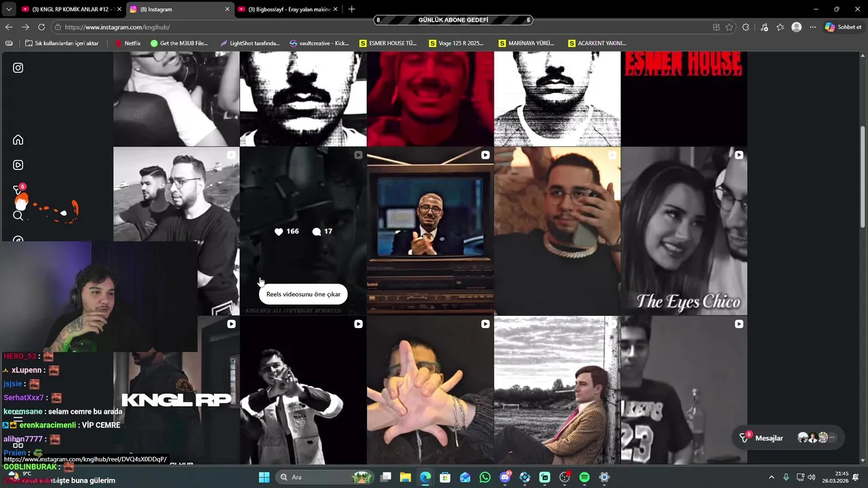Open the media control music icon
Screen dimensions: 868x488
[x=764, y=27]
